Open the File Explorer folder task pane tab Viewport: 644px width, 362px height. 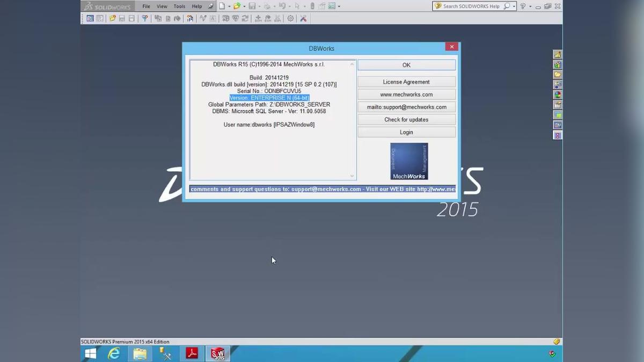point(558,75)
